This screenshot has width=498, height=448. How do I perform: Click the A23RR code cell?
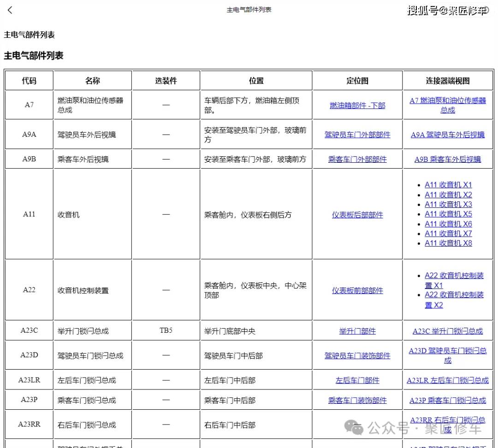29,424
